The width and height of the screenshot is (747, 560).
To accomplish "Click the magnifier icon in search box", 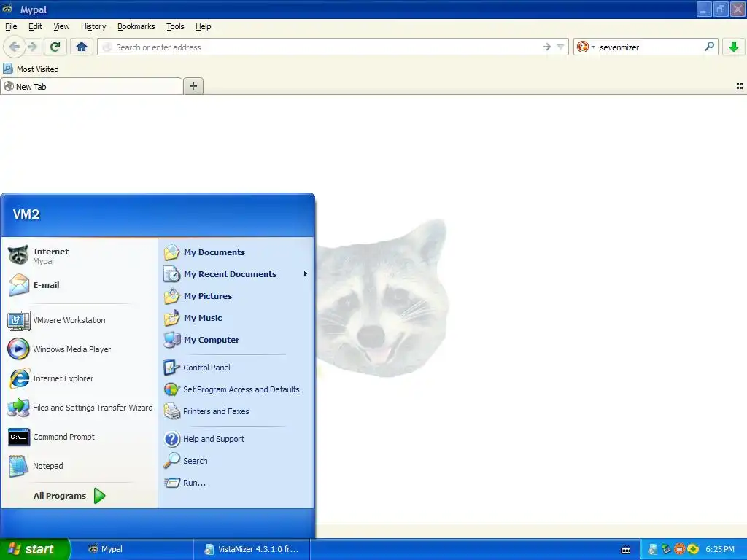I will [709, 47].
